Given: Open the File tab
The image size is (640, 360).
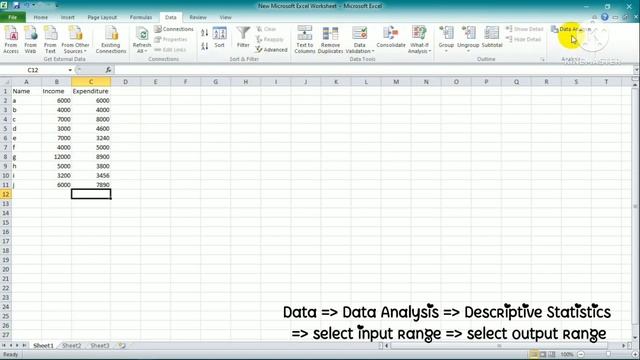Looking at the screenshot, I should click(13, 17).
